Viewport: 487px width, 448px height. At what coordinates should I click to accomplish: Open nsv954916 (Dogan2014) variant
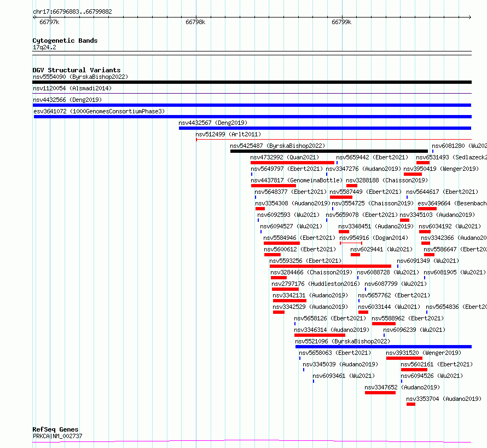pyautogui.click(x=374, y=238)
